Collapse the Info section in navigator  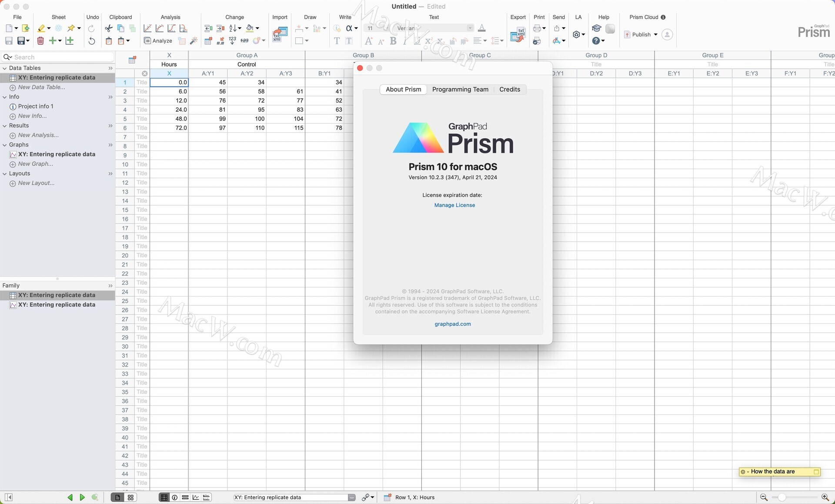tap(5, 97)
